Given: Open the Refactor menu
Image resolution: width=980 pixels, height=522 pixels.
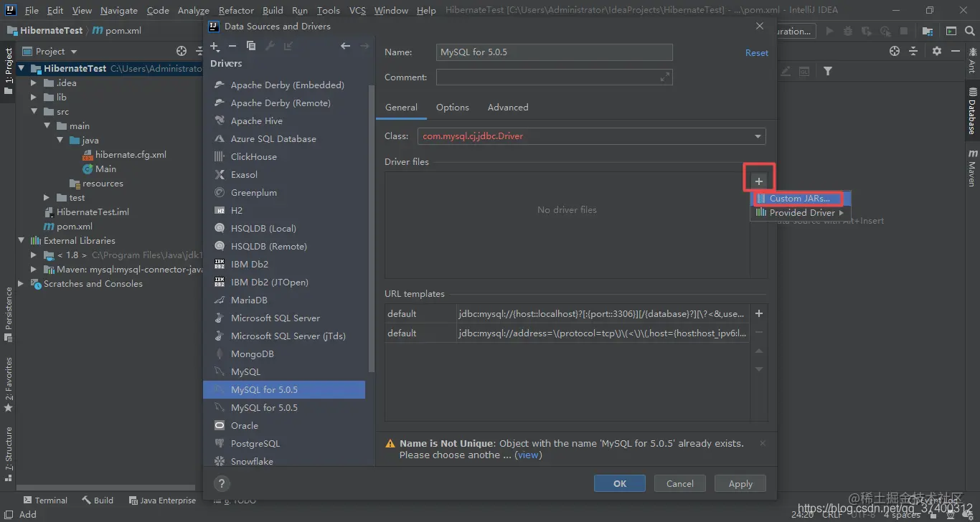Looking at the screenshot, I should pyautogui.click(x=236, y=10).
